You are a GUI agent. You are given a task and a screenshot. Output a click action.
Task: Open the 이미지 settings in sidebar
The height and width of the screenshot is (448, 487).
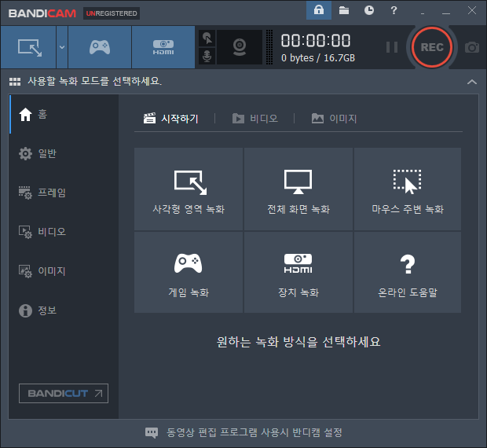pyautogui.click(x=64, y=271)
